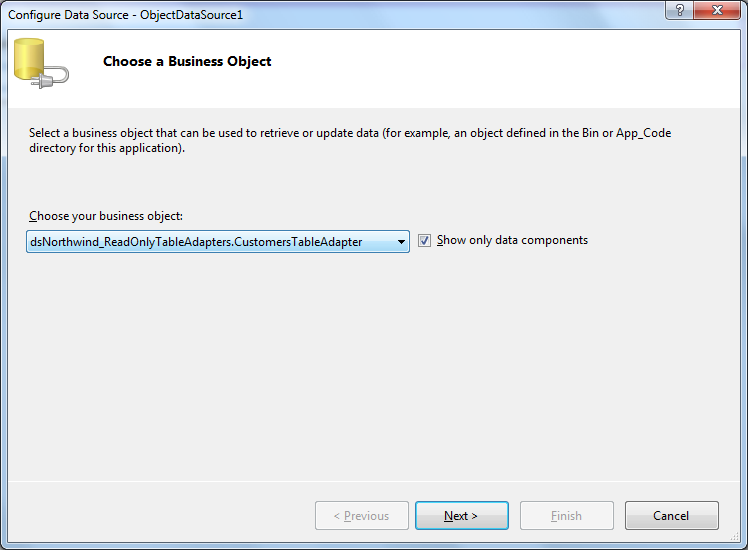Viewport: 748px width, 550px height.
Task: Click the disabled Finish button
Action: point(566,516)
